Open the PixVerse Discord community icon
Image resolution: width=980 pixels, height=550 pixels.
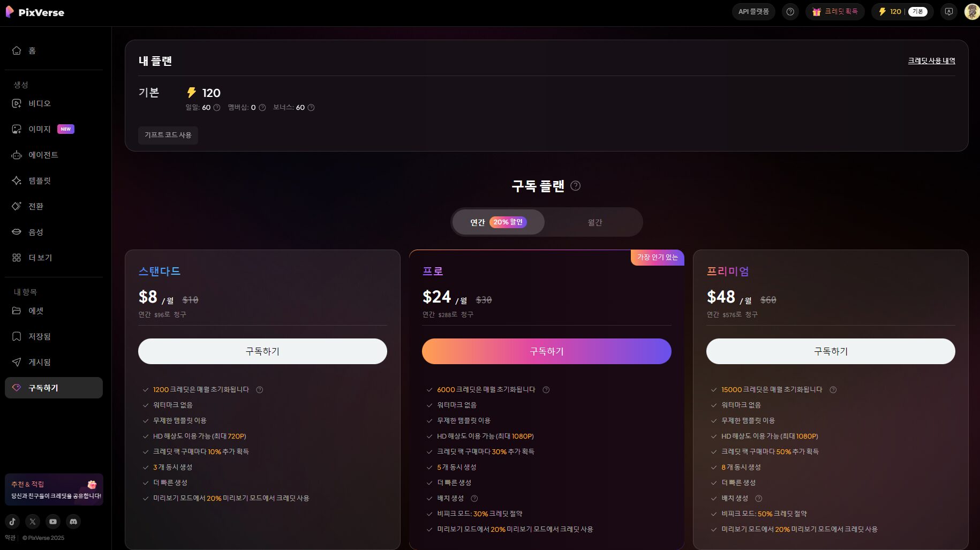73,521
